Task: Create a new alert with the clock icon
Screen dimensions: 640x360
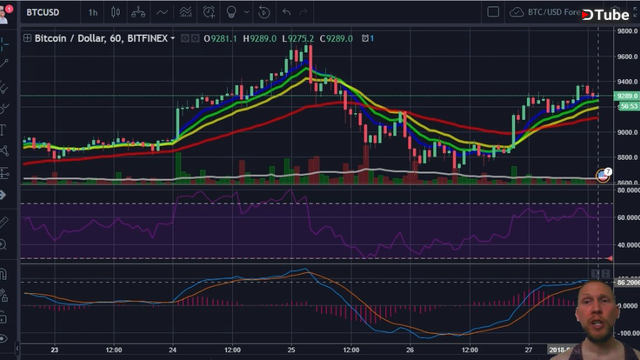Action: click(x=209, y=12)
